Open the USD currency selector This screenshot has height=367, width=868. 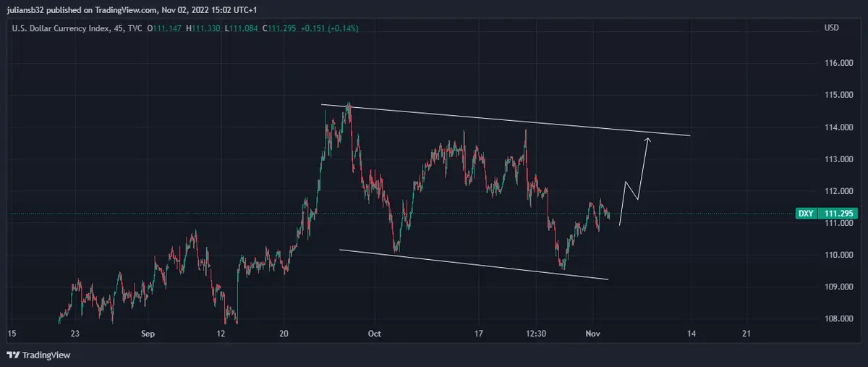click(831, 28)
